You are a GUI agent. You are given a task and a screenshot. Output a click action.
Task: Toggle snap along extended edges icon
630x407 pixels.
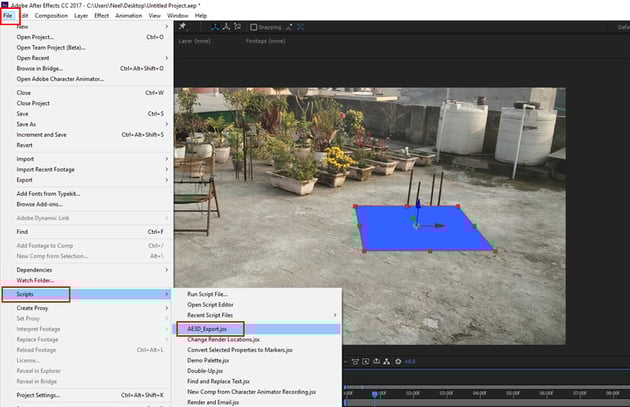pos(289,27)
